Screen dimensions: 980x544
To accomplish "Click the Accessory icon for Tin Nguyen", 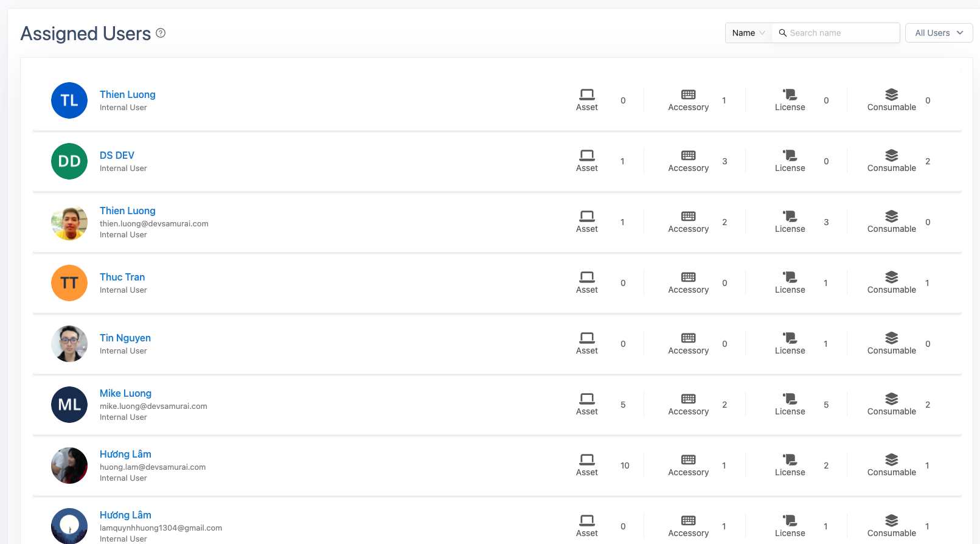I will [x=688, y=338].
